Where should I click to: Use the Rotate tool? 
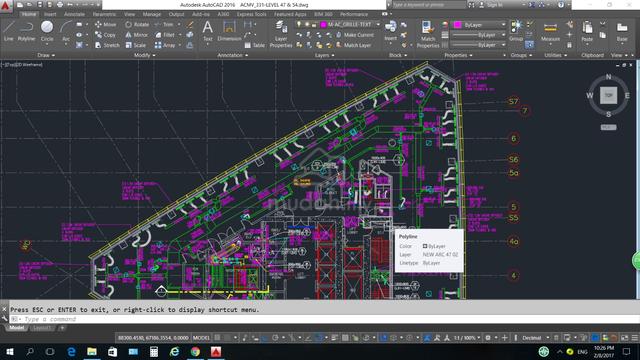tap(137, 24)
